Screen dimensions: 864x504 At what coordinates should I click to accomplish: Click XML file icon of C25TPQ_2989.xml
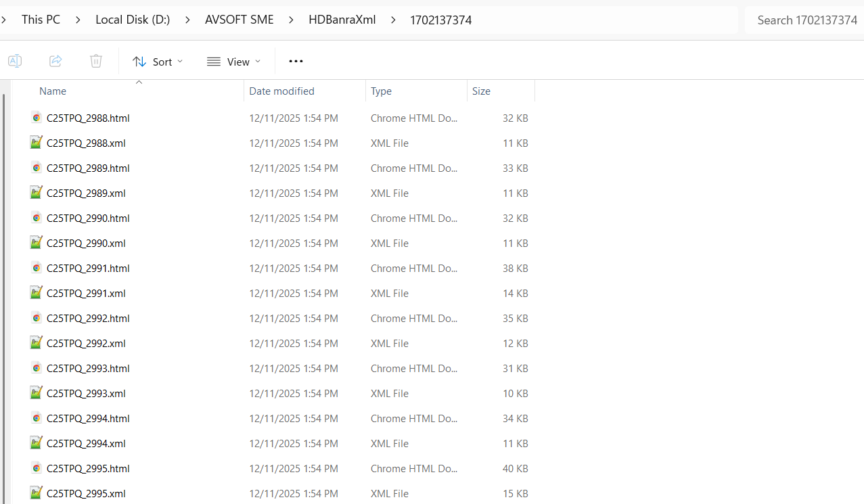point(37,193)
